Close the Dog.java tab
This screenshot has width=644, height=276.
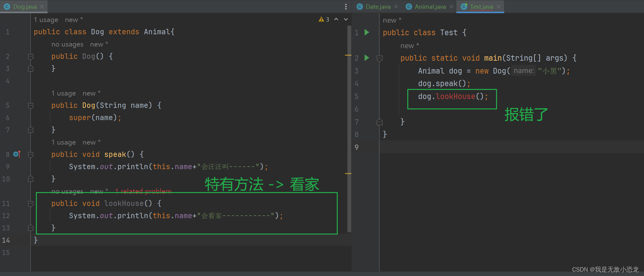pos(42,7)
